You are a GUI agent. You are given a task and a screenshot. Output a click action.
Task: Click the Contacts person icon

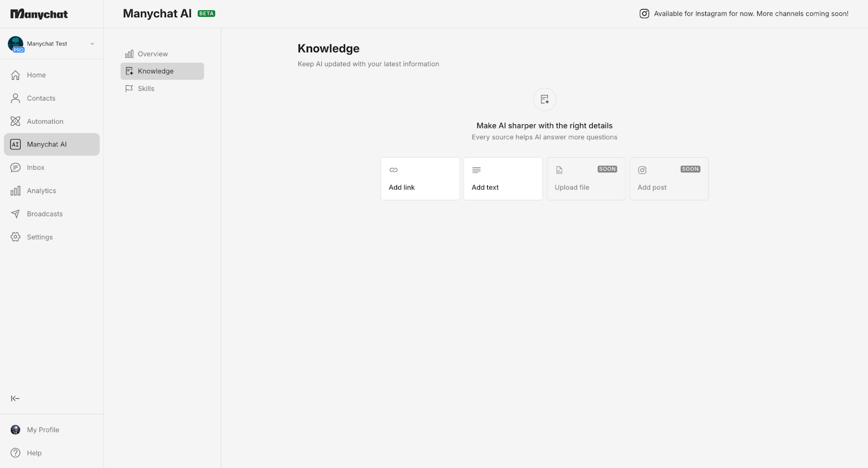16,98
